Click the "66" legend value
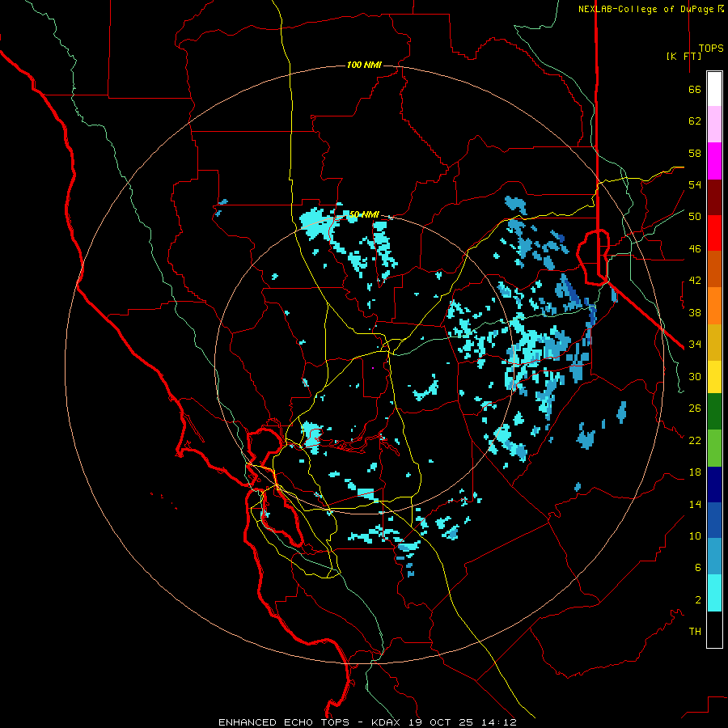The width and height of the screenshot is (728, 728). coord(695,90)
